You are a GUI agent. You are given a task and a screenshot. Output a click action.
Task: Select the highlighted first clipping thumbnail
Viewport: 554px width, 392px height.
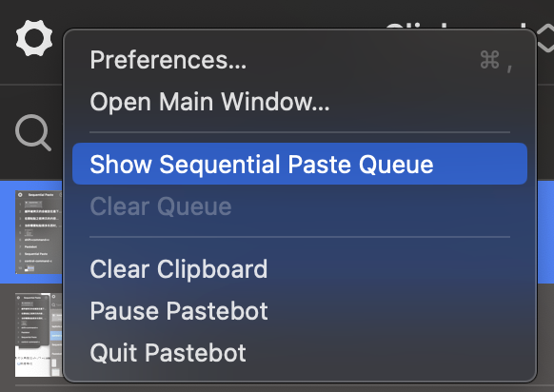(x=38, y=232)
